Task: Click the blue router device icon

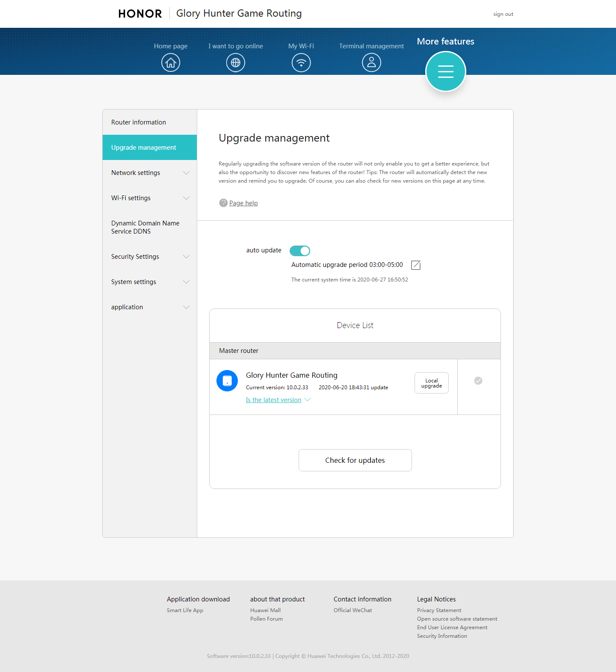Action: pyautogui.click(x=227, y=381)
